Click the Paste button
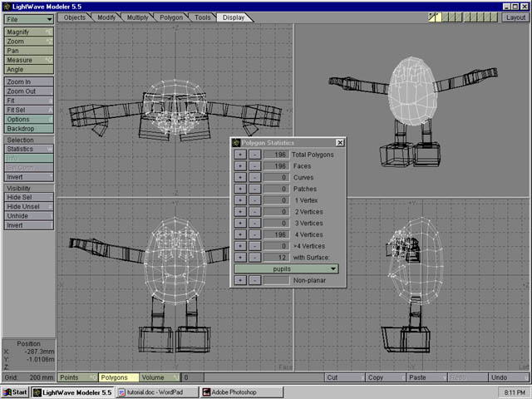This screenshot has width=532, height=399. tap(426, 377)
